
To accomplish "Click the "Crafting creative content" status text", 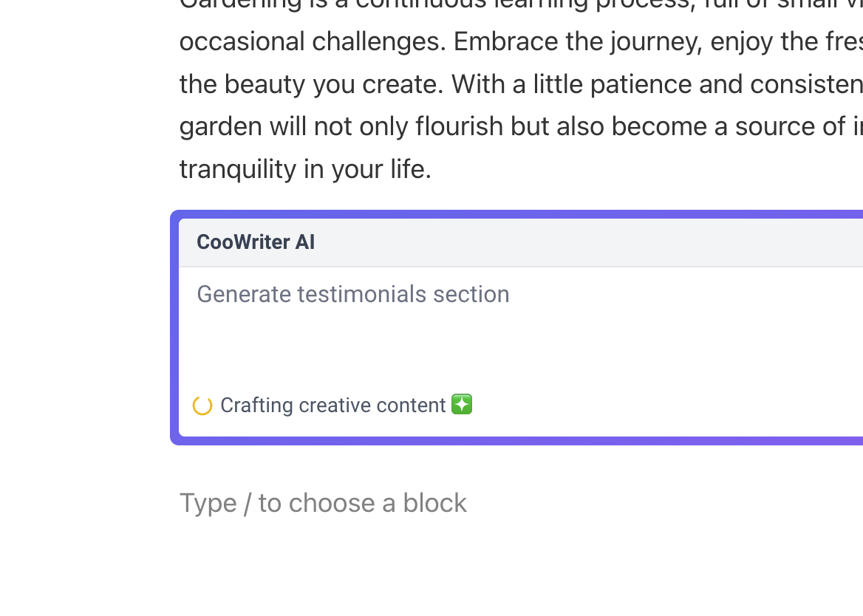I will tap(333, 405).
